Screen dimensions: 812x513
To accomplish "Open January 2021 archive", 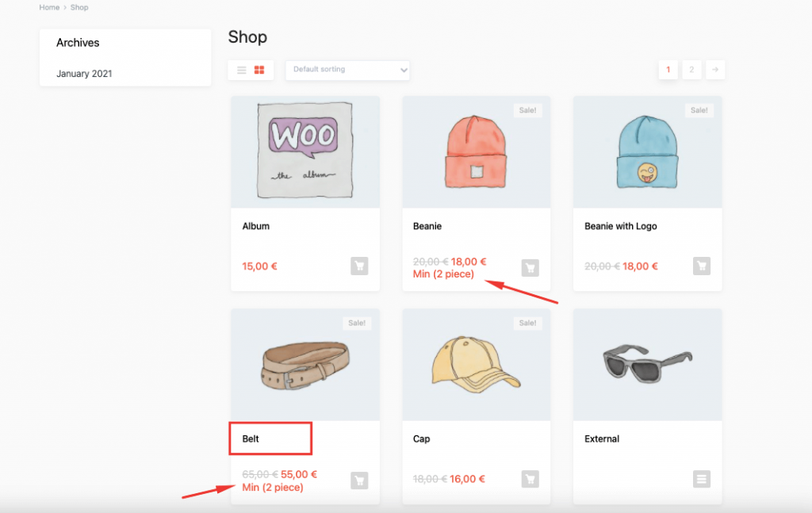I will click(x=84, y=74).
